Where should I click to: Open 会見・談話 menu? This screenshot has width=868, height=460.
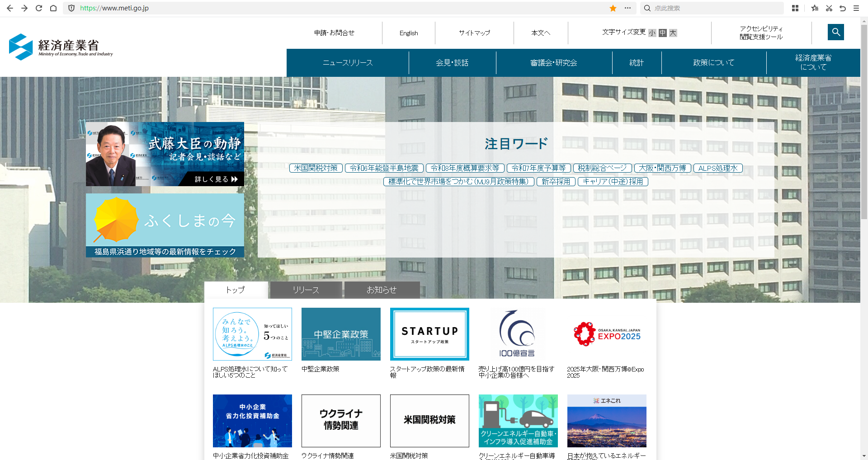[x=452, y=63]
